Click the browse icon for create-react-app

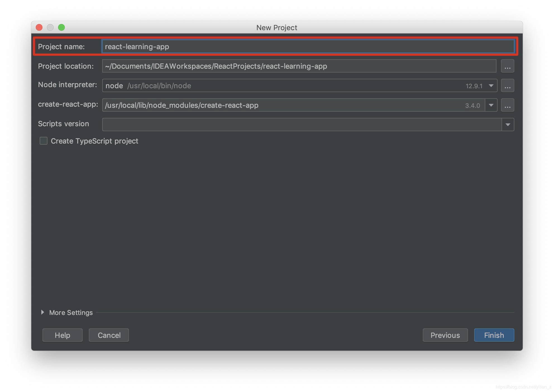(x=507, y=105)
